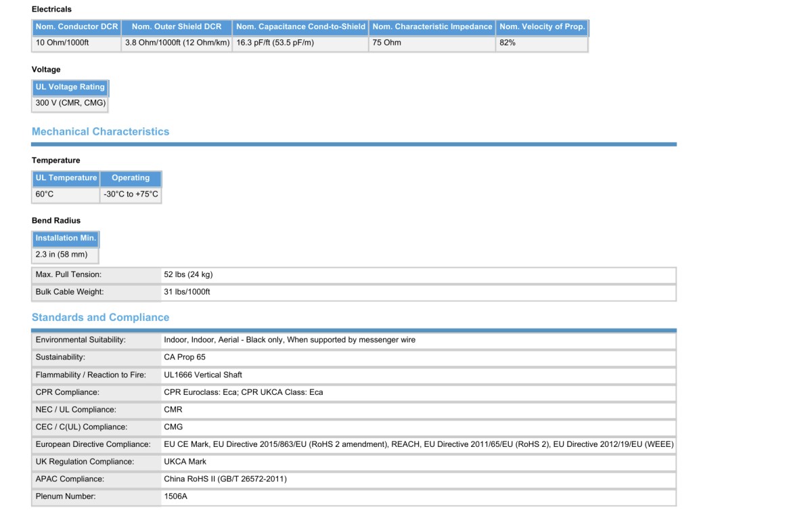This screenshot has width=812, height=514.
Task: Click the 31 lbs/1000ft bulk weight value
Action: coord(186,293)
